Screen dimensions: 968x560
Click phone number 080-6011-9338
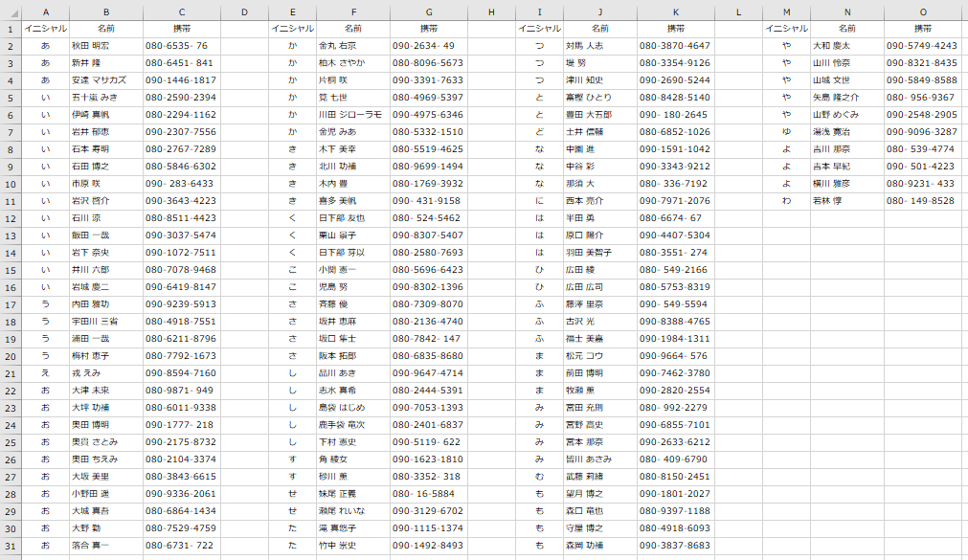(x=182, y=408)
